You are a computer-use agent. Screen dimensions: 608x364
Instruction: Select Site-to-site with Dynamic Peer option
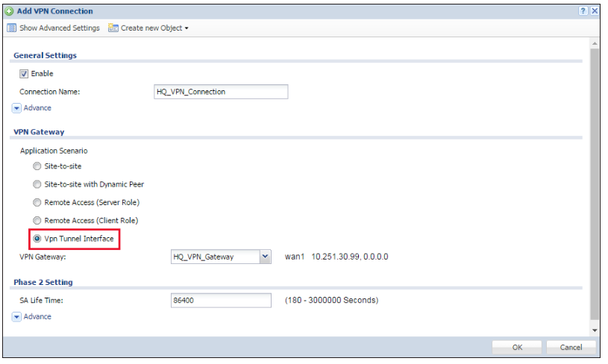tap(37, 184)
